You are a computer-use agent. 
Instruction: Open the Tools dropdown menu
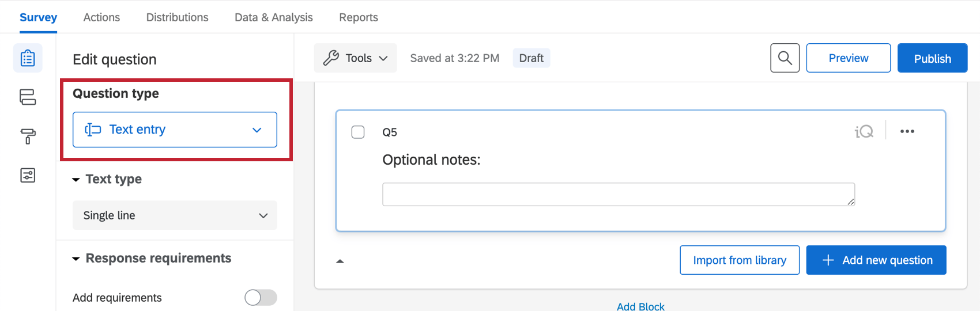point(355,58)
